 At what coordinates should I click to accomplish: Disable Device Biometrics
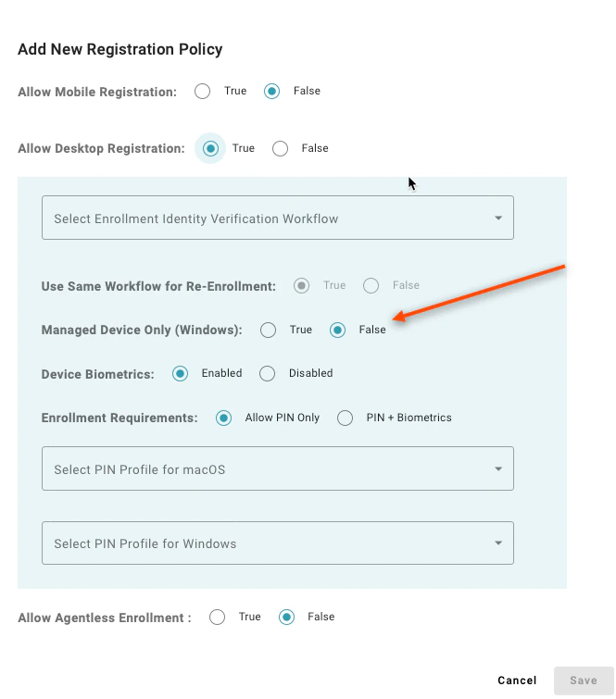pos(267,374)
